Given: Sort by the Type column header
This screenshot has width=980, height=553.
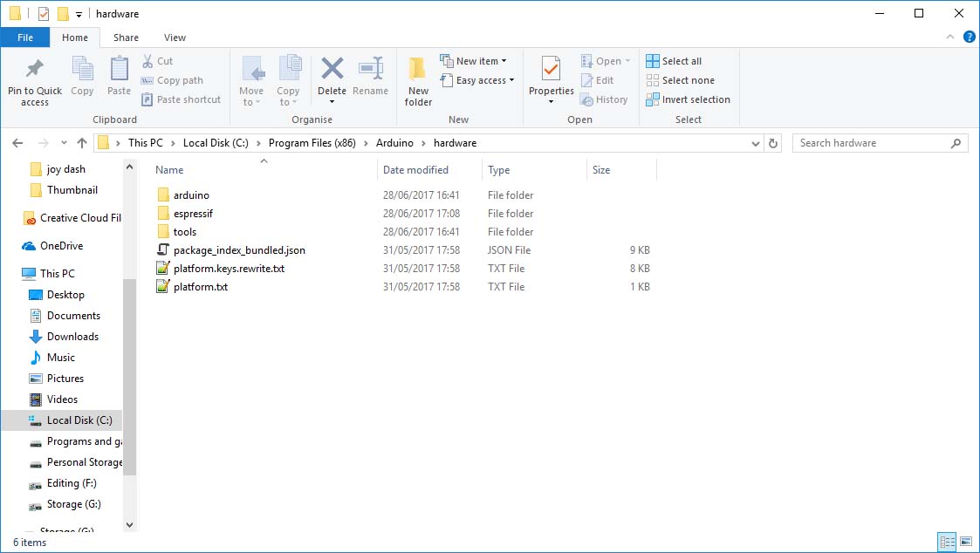Looking at the screenshot, I should point(499,170).
